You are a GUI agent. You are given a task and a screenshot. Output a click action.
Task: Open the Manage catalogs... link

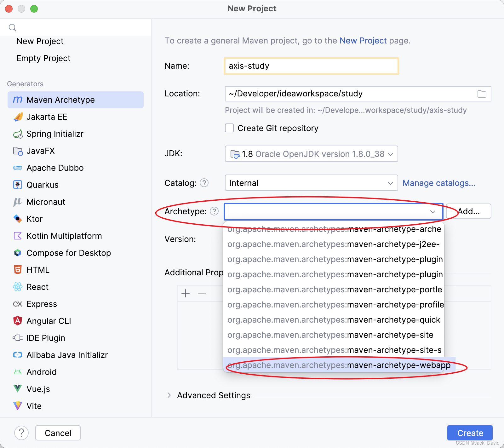(439, 183)
